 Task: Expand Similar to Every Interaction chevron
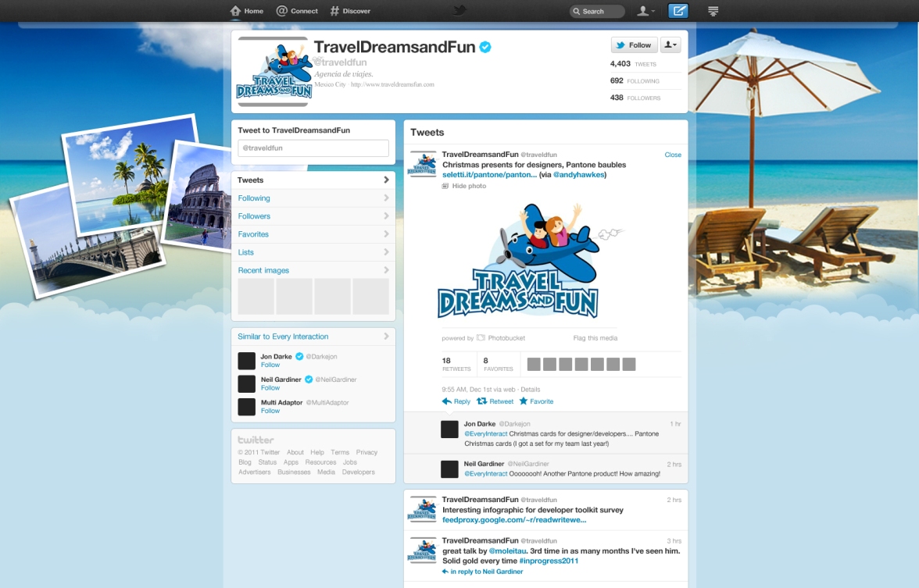(386, 336)
